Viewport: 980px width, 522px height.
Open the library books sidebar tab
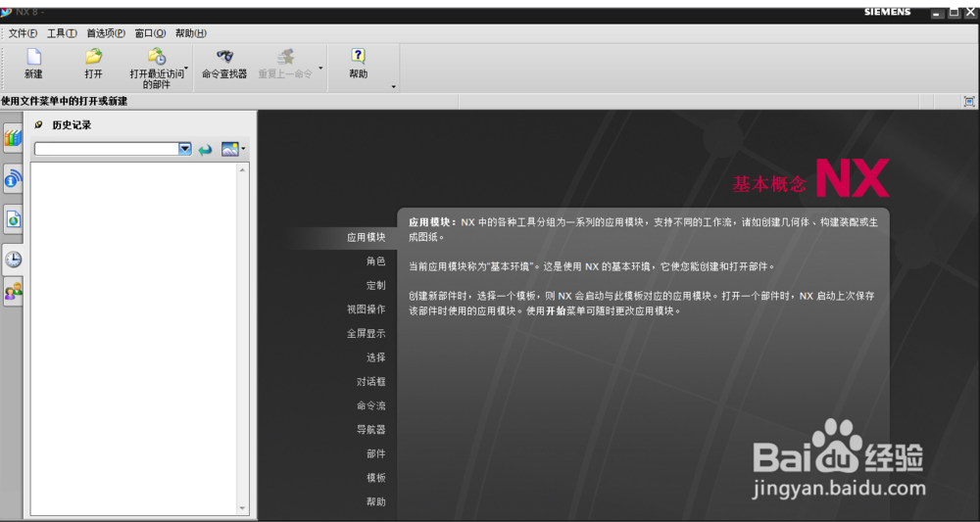(13, 138)
